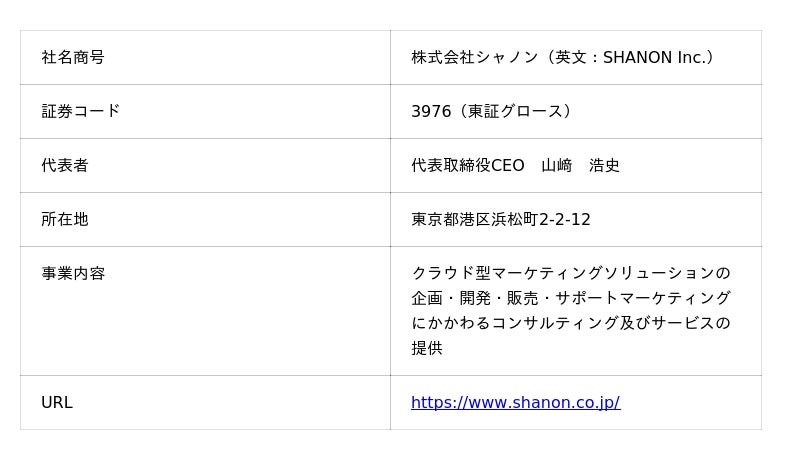Click the にかかわるコンサルティング及びサービスの line
800x460 pixels.
[570, 324]
